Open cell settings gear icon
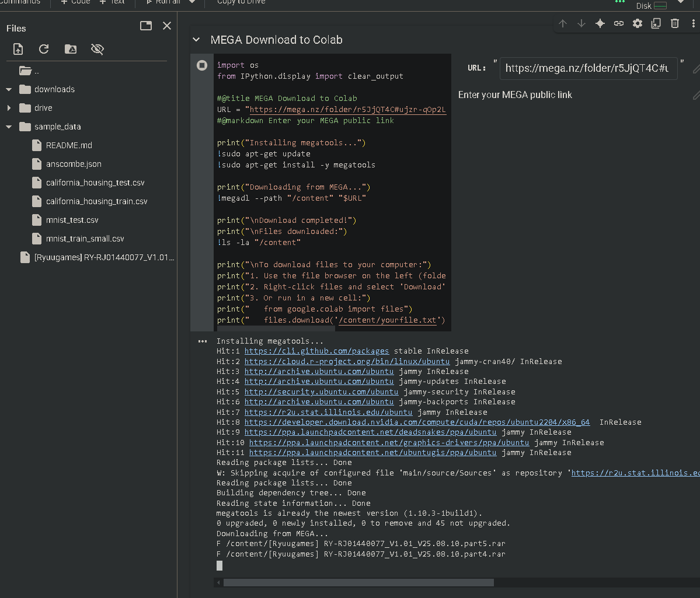 point(638,23)
